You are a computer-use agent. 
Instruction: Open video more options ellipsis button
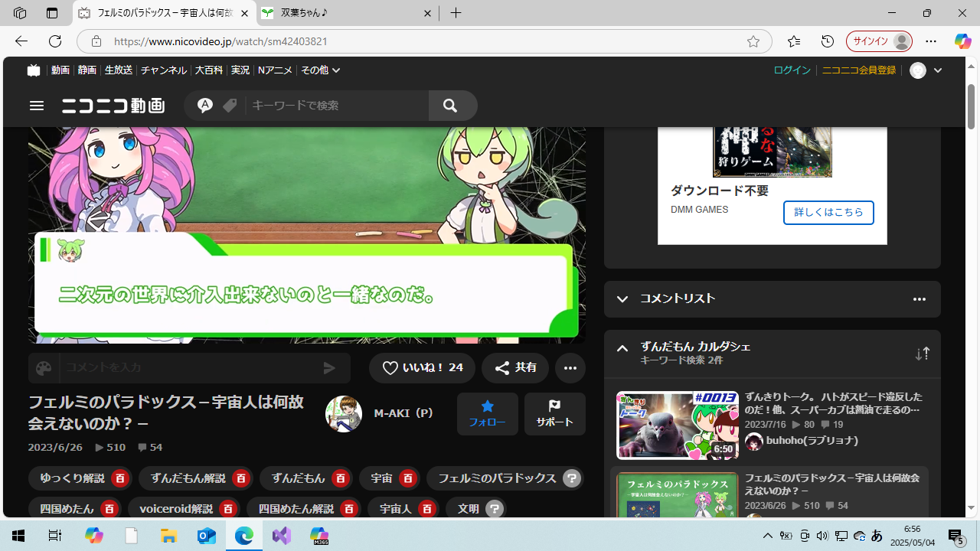click(x=570, y=368)
